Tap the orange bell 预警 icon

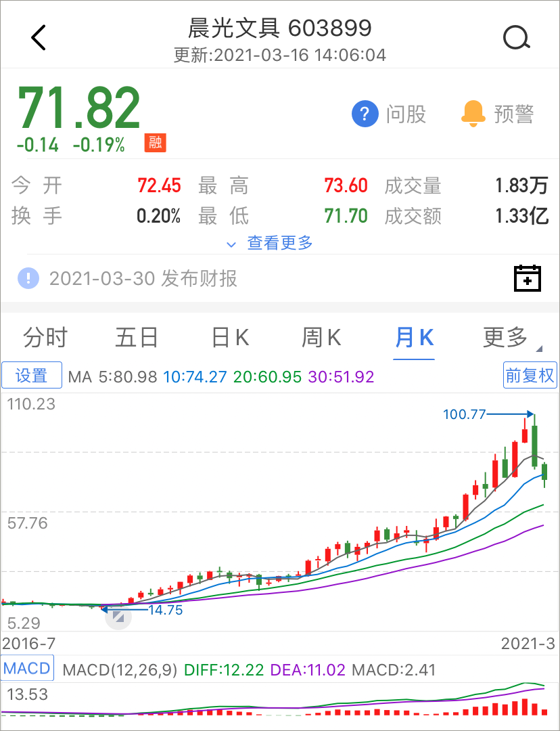(473, 113)
